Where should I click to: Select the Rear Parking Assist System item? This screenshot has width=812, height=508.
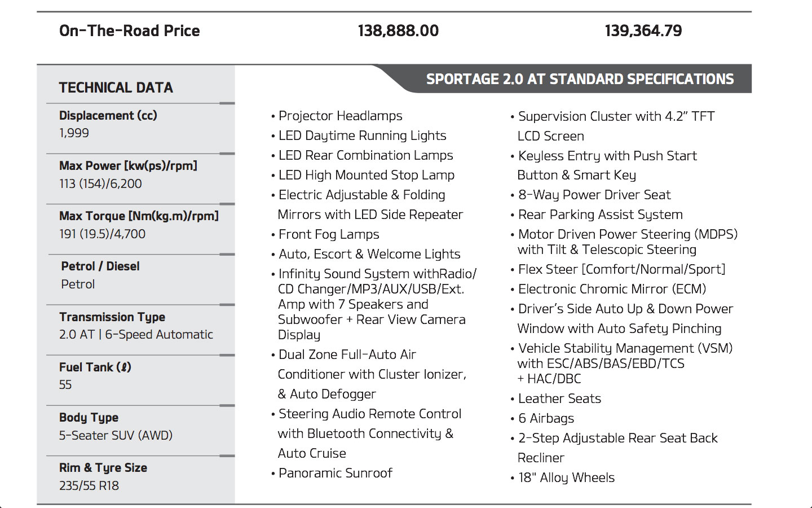click(600, 214)
